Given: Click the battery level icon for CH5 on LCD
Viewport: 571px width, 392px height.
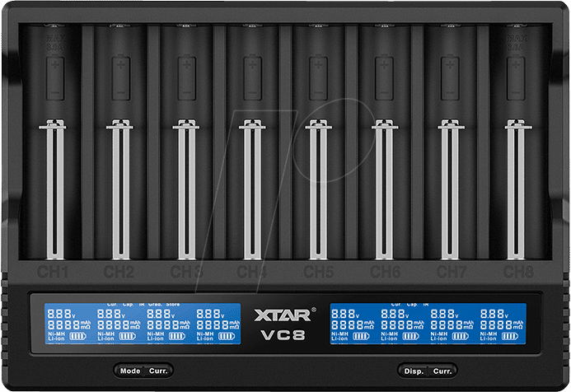Looking at the screenshot, I should pyautogui.click(x=361, y=335).
